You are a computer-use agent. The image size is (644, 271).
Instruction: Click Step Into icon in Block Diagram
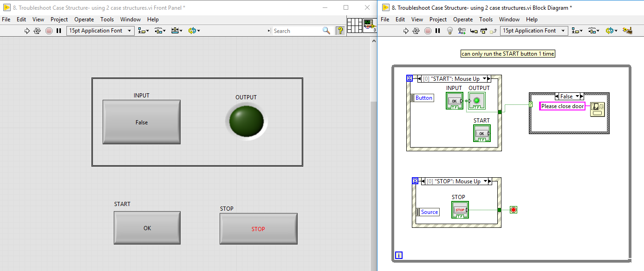474,31
